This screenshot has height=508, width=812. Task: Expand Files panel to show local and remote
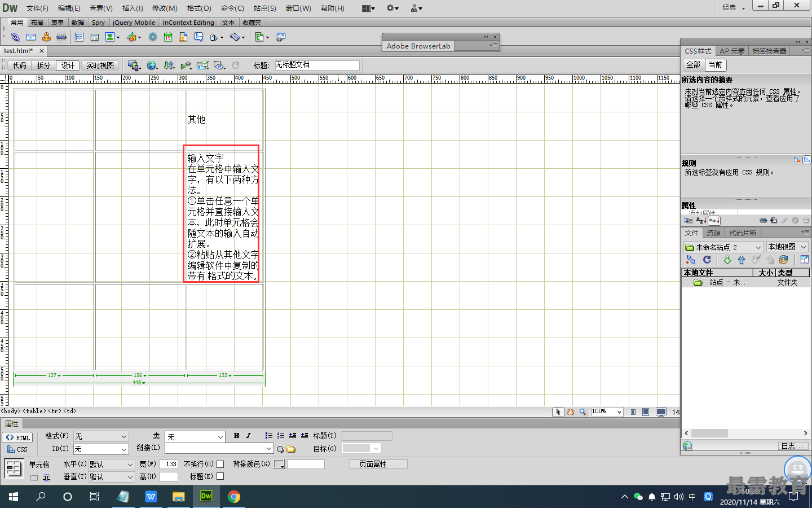[x=805, y=260]
